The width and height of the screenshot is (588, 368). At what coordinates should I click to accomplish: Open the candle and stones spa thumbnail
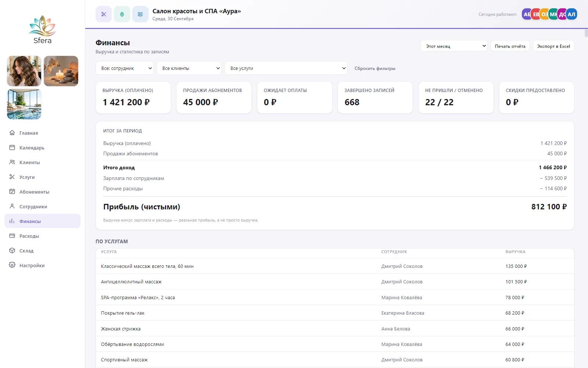(61, 71)
